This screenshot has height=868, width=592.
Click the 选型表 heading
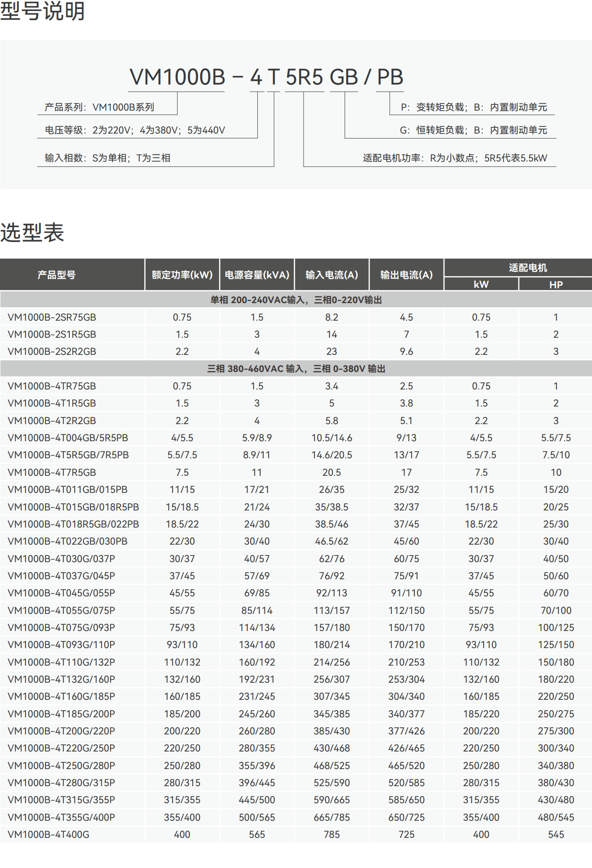click(32, 233)
